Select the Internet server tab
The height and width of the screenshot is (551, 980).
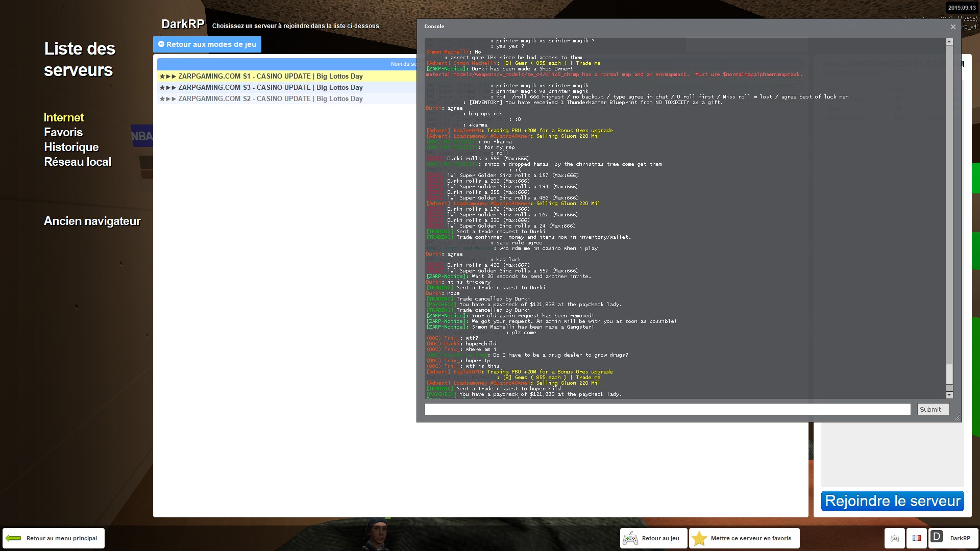tap(64, 117)
